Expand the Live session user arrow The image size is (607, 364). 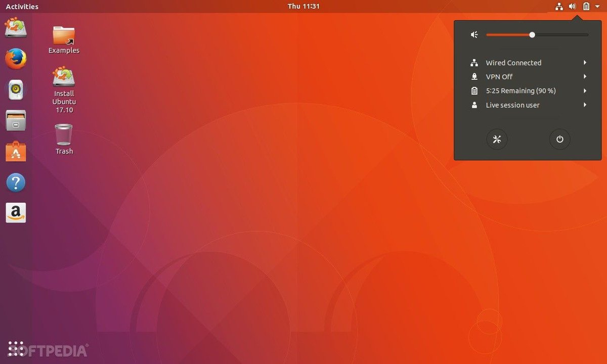coord(585,105)
